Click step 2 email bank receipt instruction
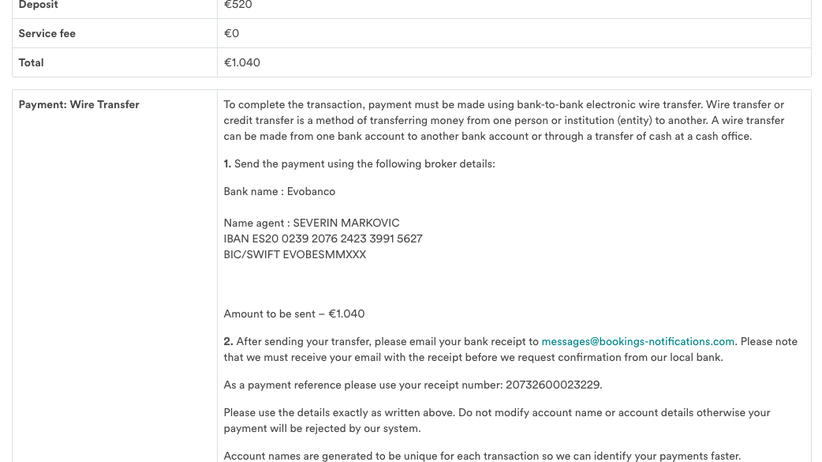The height and width of the screenshot is (462, 822). tap(380, 342)
